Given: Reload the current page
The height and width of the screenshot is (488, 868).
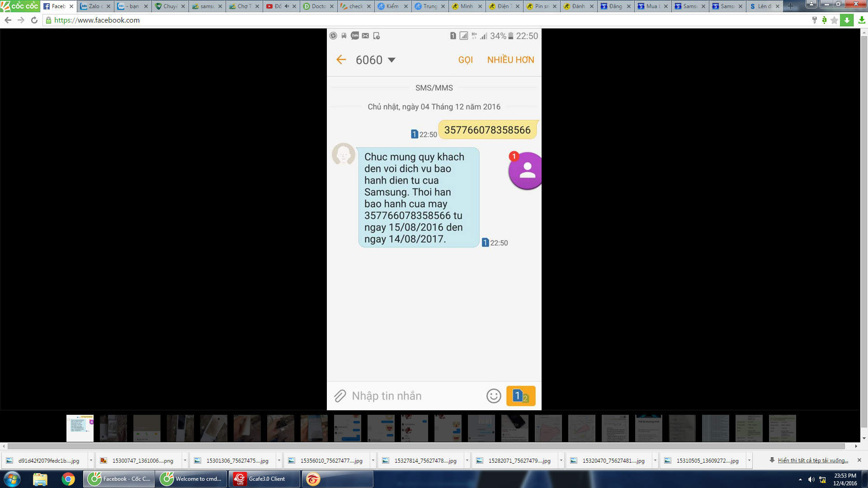Looking at the screenshot, I should [x=34, y=20].
